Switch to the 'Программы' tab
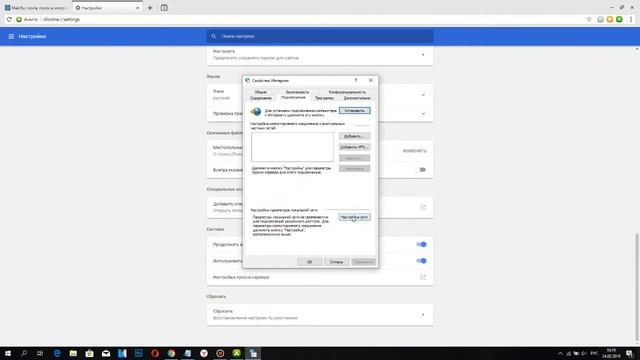640x360 pixels. (324, 98)
